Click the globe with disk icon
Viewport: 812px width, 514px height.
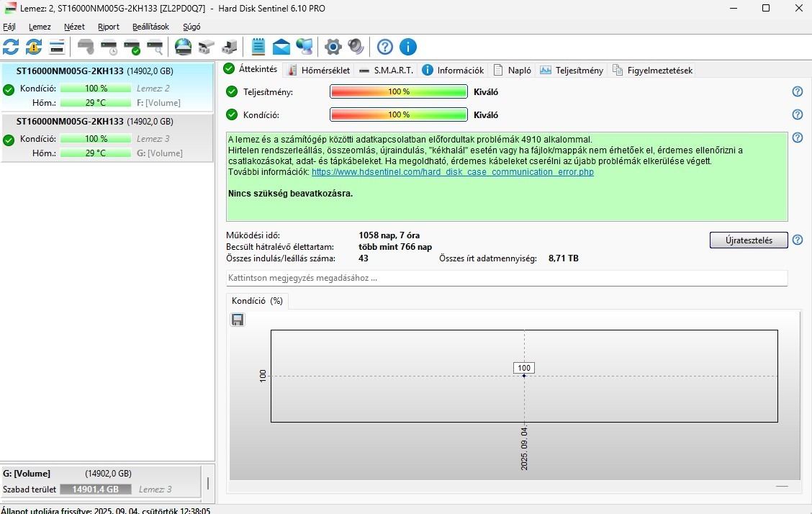pyautogui.click(x=183, y=47)
